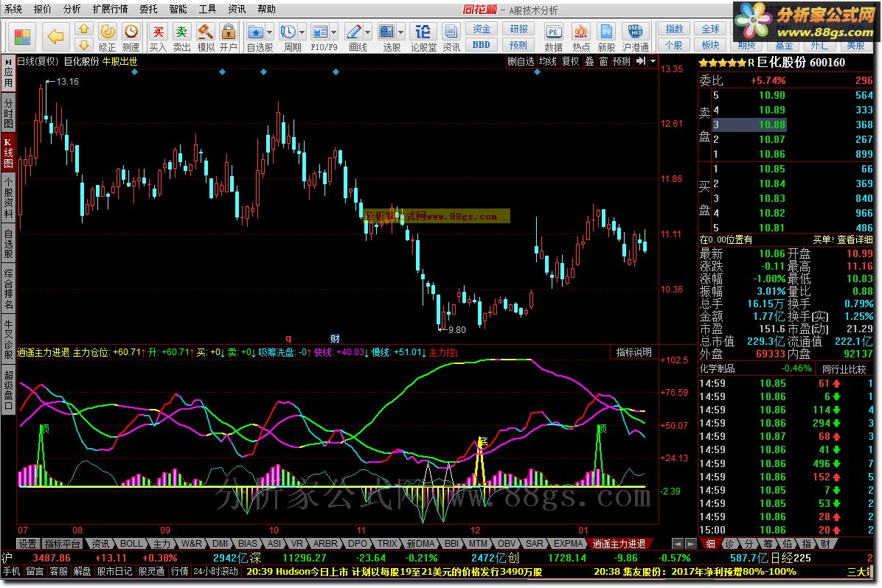Viewport: 882px width, 588px height.
Task: Switch to the W&R indicator tab
Action: 191,544
